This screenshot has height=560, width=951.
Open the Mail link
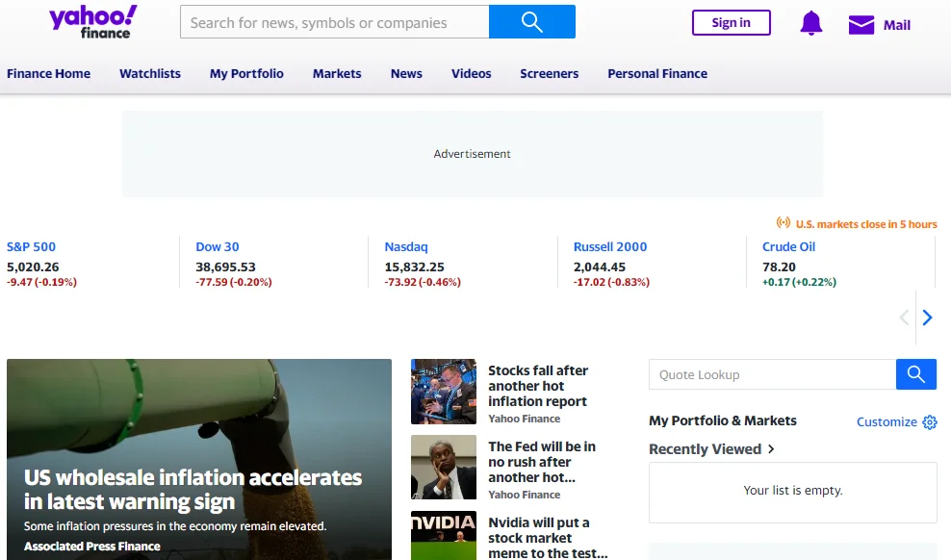click(x=896, y=25)
